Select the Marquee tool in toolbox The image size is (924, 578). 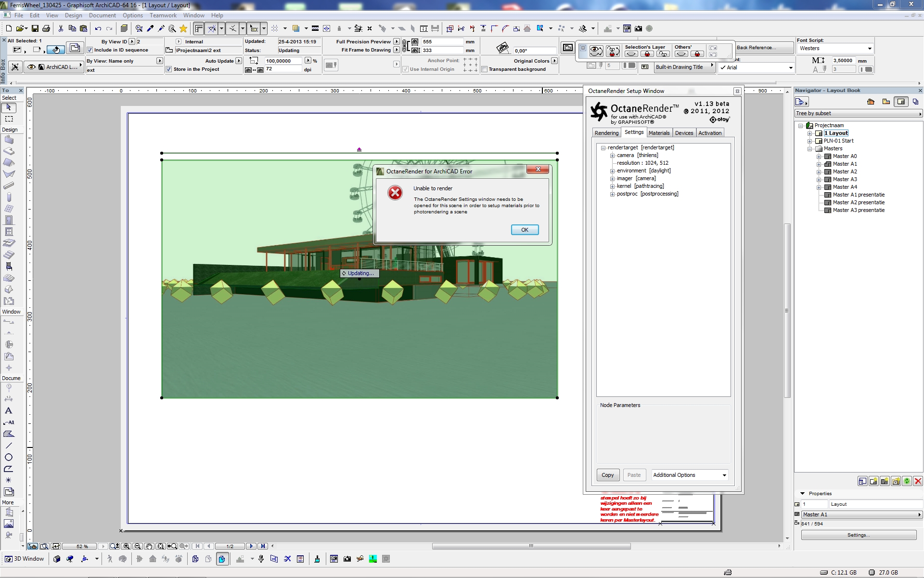click(x=9, y=119)
